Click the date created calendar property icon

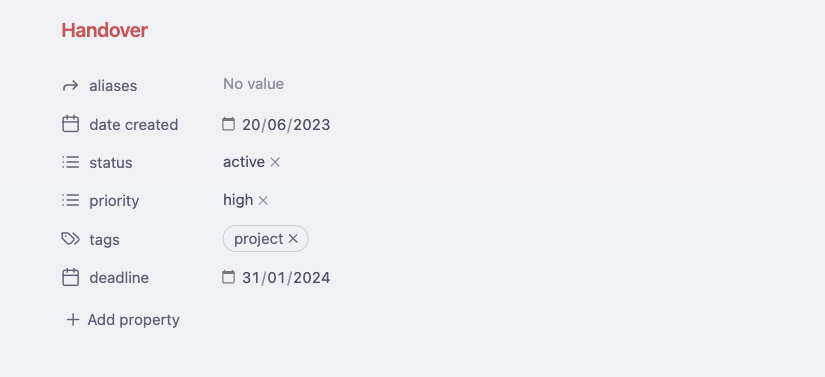[x=71, y=125]
